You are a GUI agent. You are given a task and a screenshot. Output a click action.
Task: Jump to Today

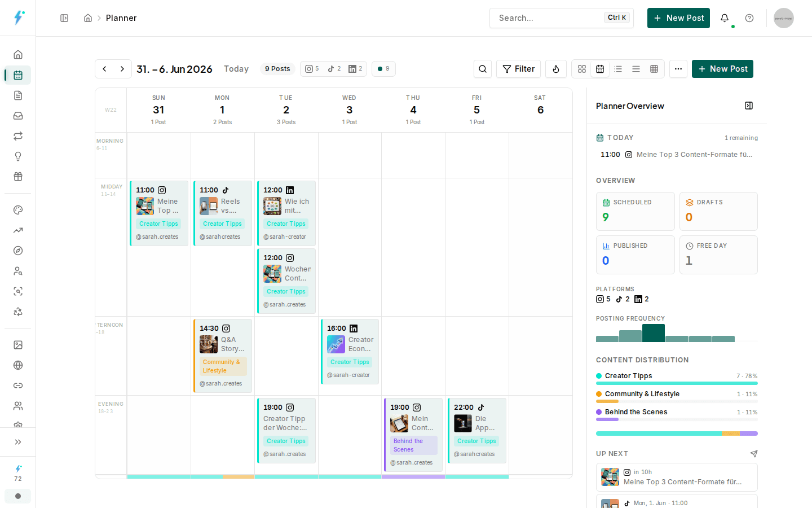pos(236,69)
